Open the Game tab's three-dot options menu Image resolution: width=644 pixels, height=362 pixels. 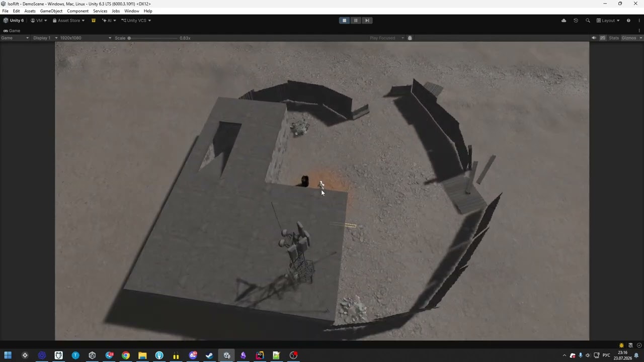[x=639, y=31]
